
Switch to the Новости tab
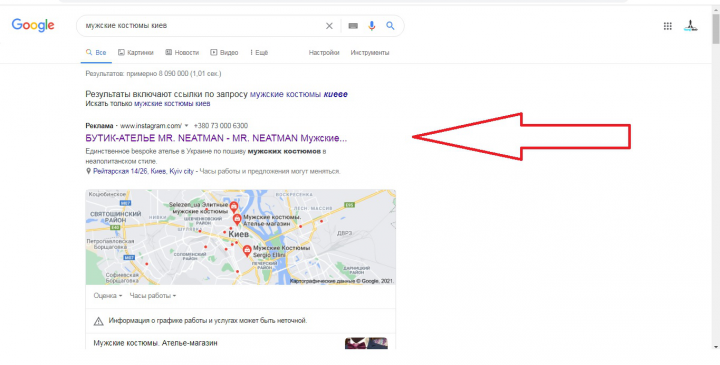182,53
